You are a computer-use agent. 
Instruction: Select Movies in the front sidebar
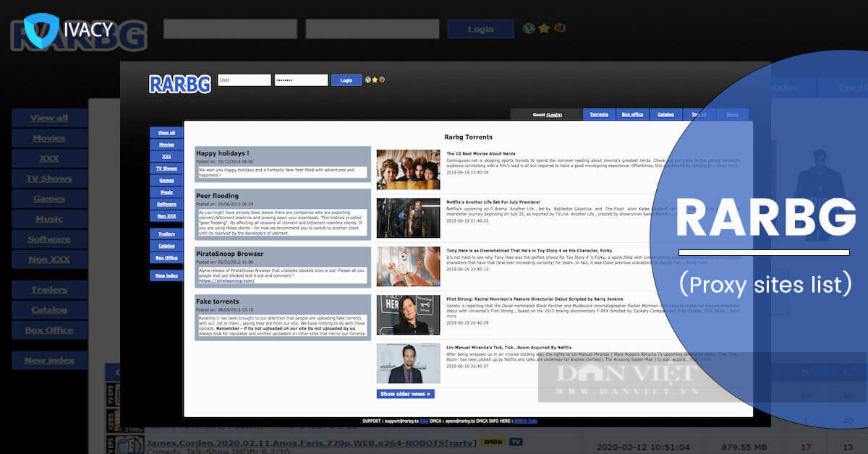pyautogui.click(x=166, y=145)
